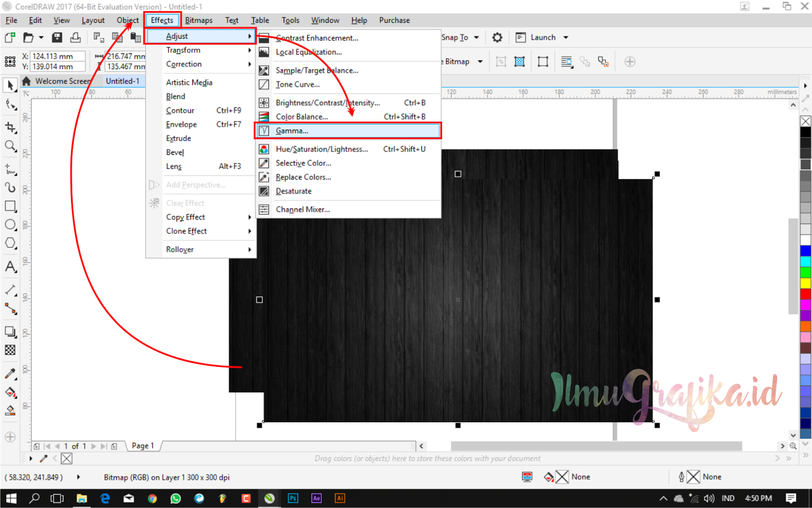Select the Crop tool
The height and width of the screenshot is (508, 812).
tap(10, 128)
